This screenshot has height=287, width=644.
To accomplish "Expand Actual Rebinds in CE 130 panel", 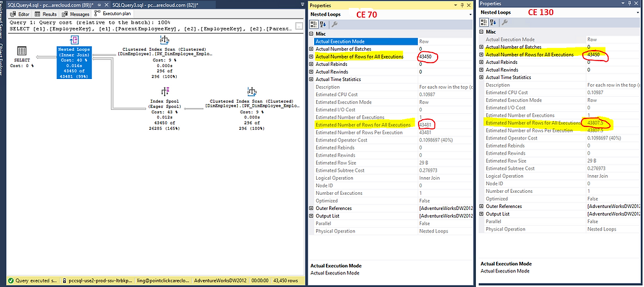I will tap(481, 62).
